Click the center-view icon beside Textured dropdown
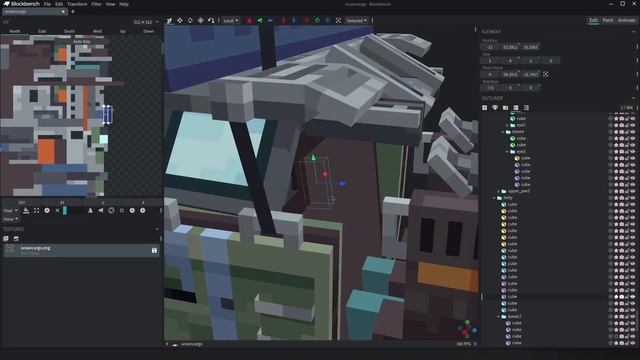The width and height of the screenshot is (640, 360). click(338, 20)
